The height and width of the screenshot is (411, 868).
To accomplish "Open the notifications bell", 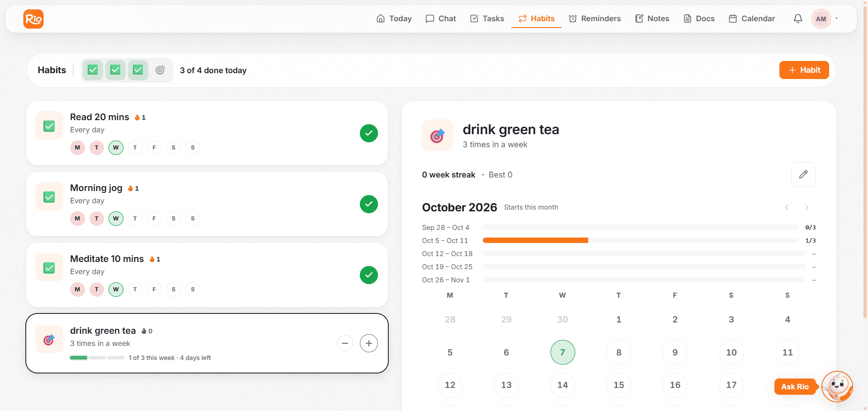I will coord(798,19).
